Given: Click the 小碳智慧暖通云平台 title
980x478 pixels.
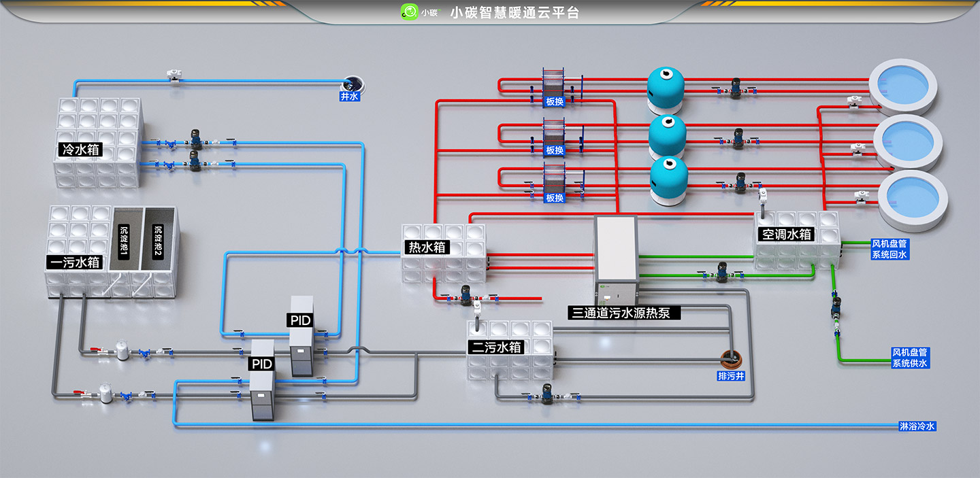Looking at the screenshot, I should pyautogui.click(x=514, y=12).
